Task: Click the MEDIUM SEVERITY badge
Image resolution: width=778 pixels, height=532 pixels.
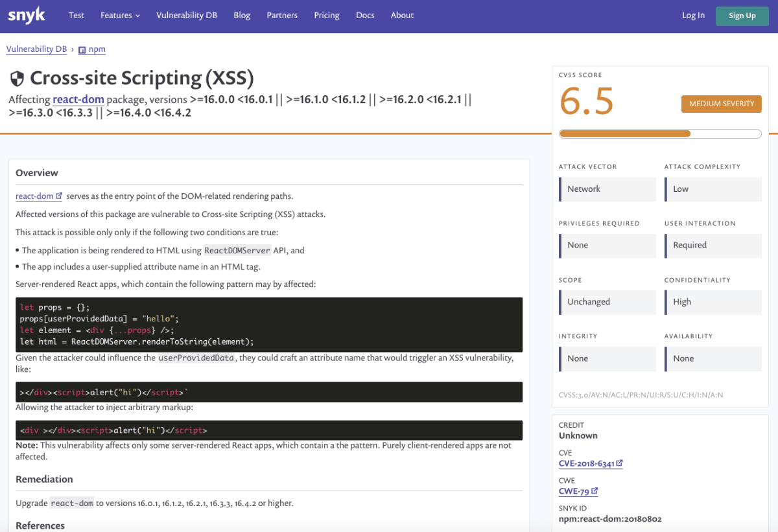Action: [x=721, y=104]
